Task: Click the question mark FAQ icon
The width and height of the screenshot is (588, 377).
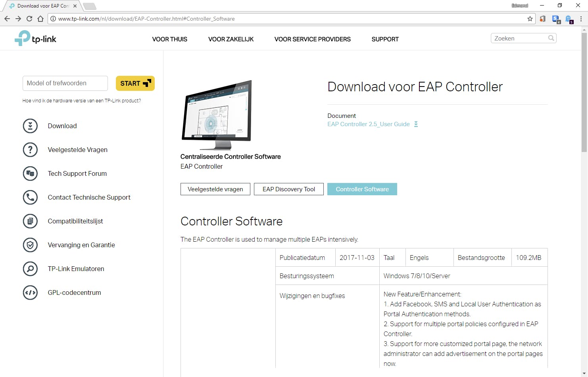Action: pos(30,150)
